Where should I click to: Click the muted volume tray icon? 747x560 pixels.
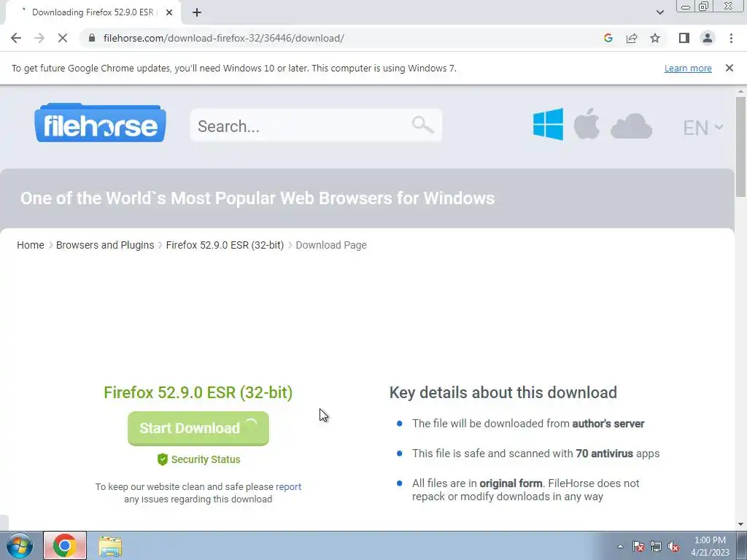point(673,546)
